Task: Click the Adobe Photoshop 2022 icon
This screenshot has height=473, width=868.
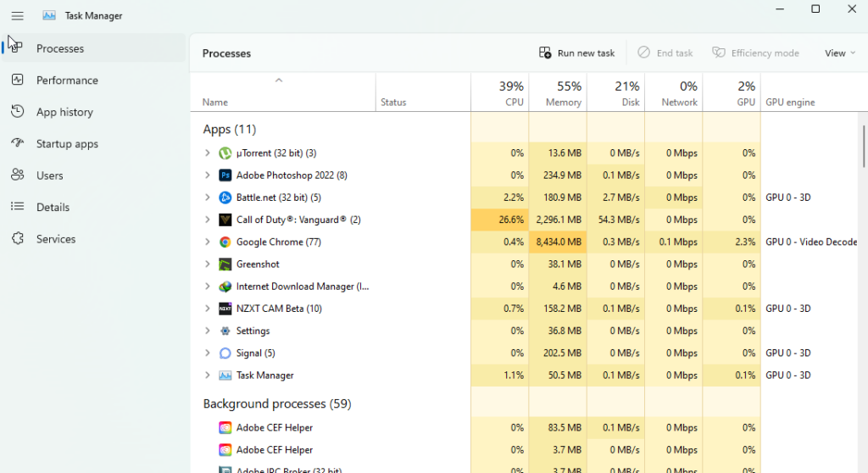Action: click(225, 175)
